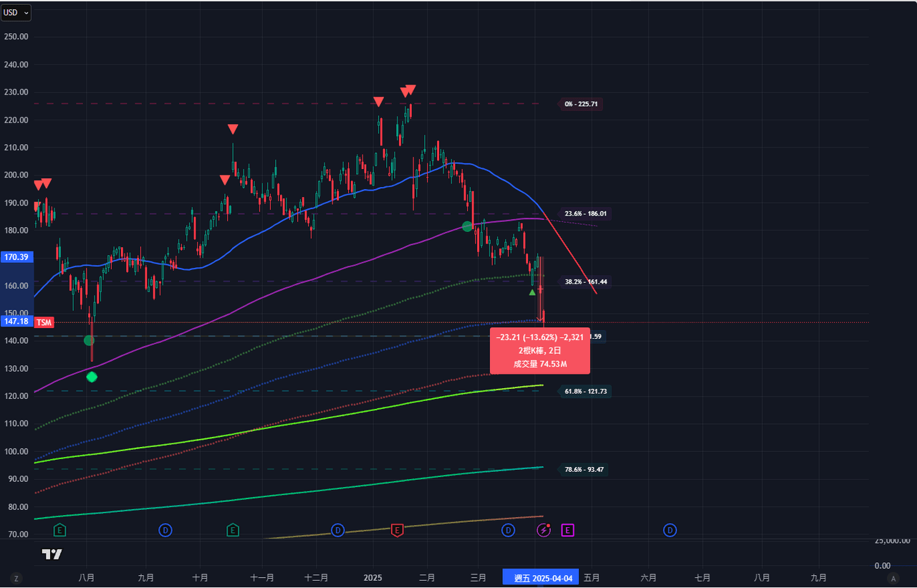The width and height of the screenshot is (917, 588).
Task: Click the red price-range measurement tooltip
Action: [539, 351]
